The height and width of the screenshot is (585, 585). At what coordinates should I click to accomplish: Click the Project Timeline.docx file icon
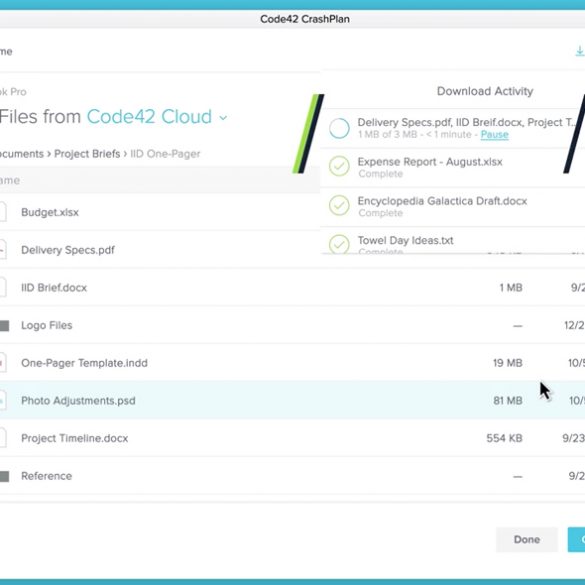[x=3, y=438]
